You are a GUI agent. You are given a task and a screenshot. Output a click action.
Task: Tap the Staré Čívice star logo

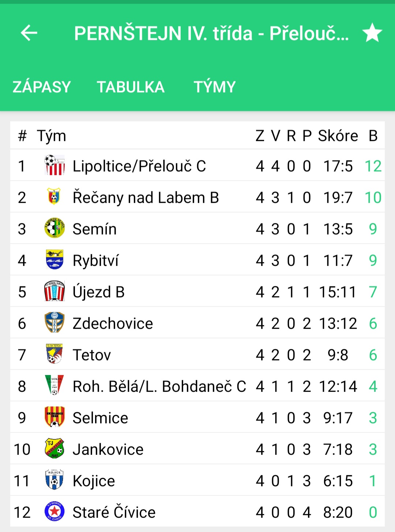coord(54,511)
